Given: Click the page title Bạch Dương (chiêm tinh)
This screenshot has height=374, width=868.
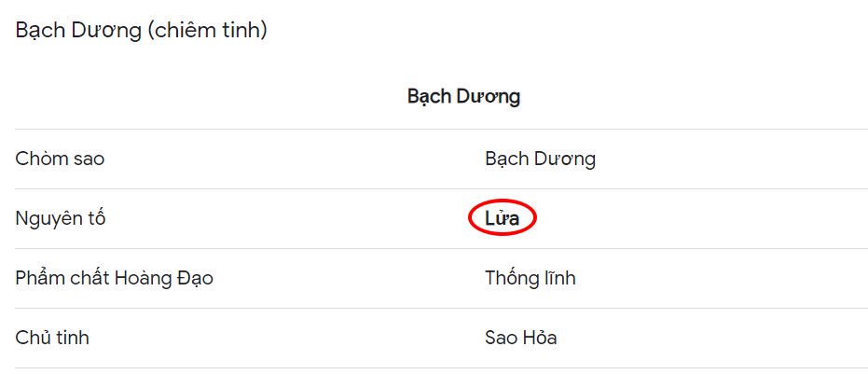Looking at the screenshot, I should click(x=141, y=31).
